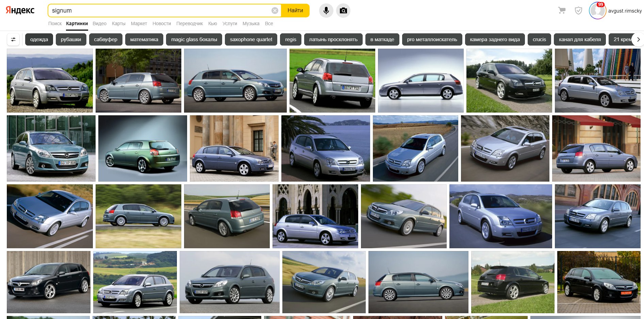Switch to the Видео tab
The width and height of the screenshot is (644, 319).
click(x=99, y=23)
